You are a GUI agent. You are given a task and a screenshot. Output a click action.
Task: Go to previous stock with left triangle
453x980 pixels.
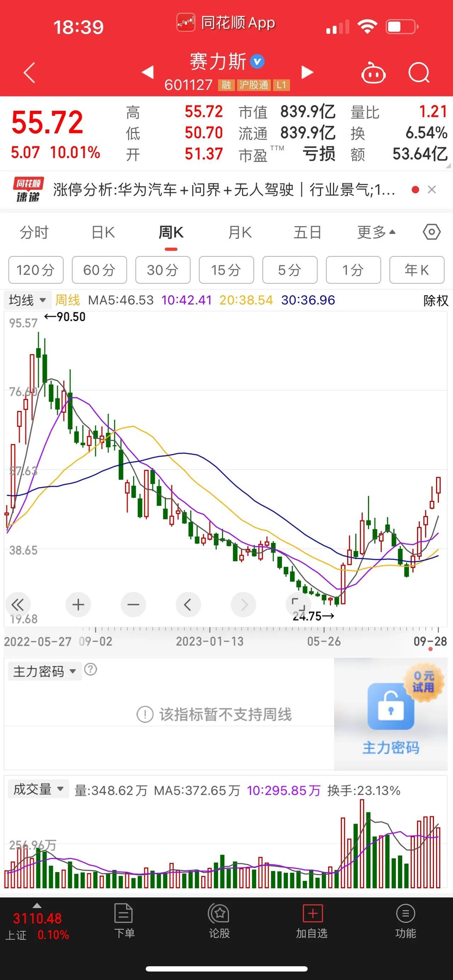pos(148,72)
